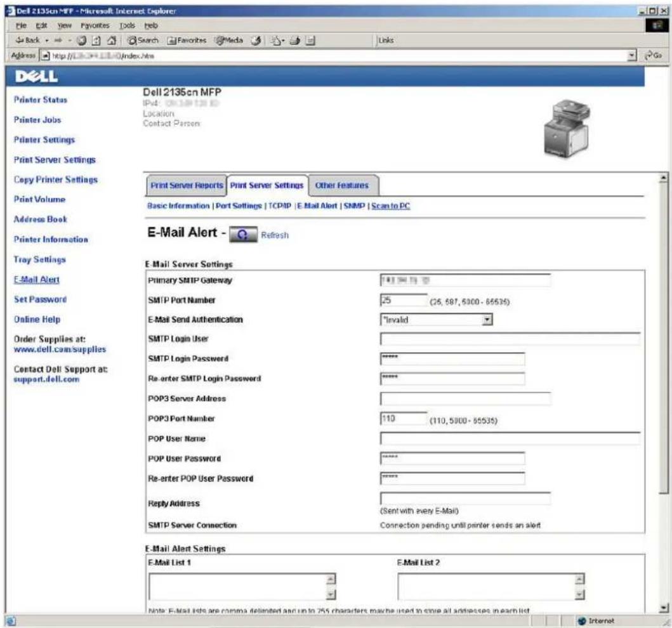The image size is (672, 628).
Task: Open E-Mail Alert in the sub-navigation bar
Action: coord(317,206)
